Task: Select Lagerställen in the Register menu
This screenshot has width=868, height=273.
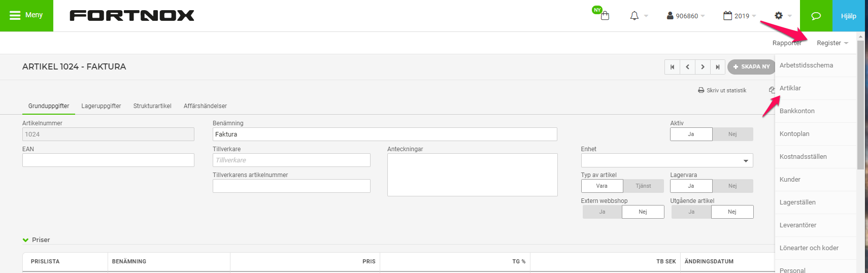Action: [816, 202]
